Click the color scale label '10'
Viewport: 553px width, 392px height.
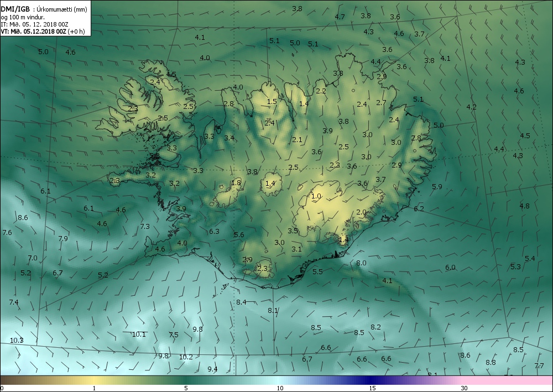pyautogui.click(x=280, y=389)
